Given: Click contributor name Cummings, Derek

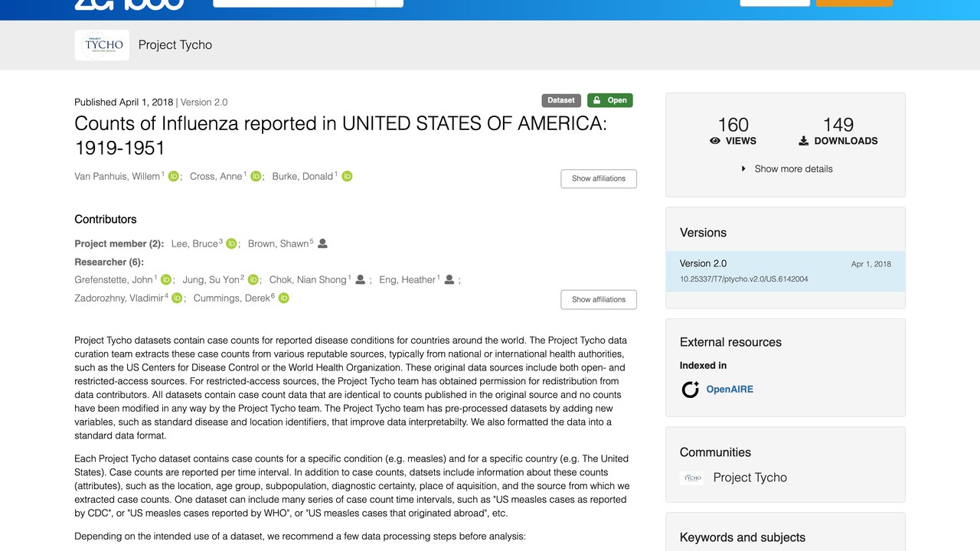Looking at the screenshot, I should click(x=231, y=298).
